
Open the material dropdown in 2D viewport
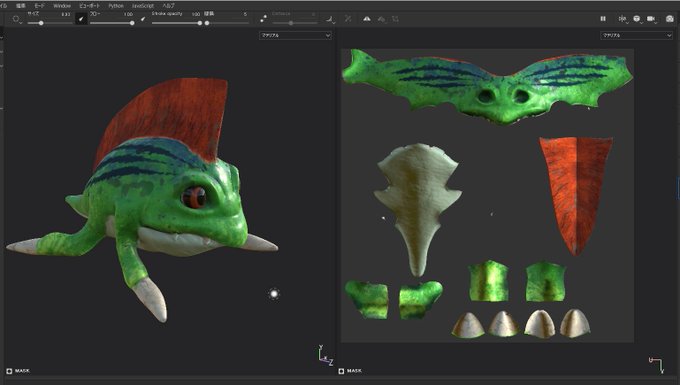[636, 35]
